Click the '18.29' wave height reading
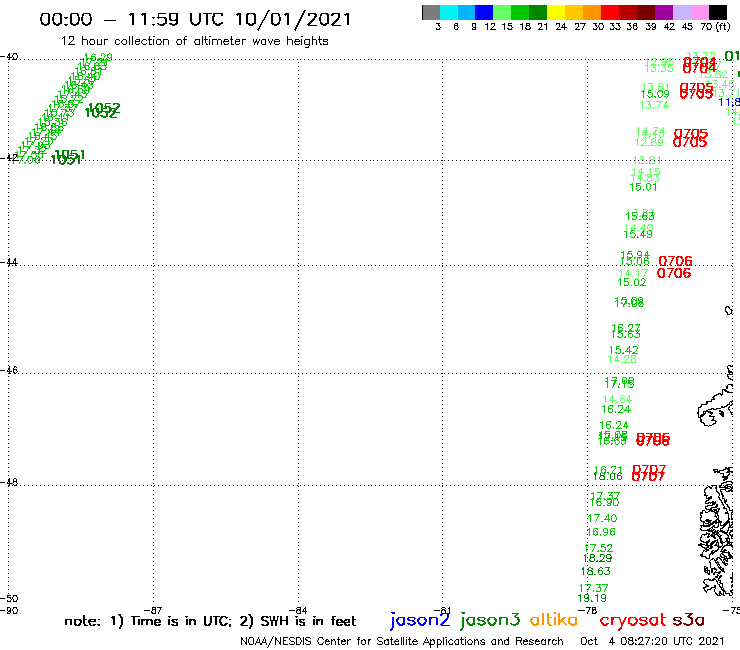 click(597, 558)
